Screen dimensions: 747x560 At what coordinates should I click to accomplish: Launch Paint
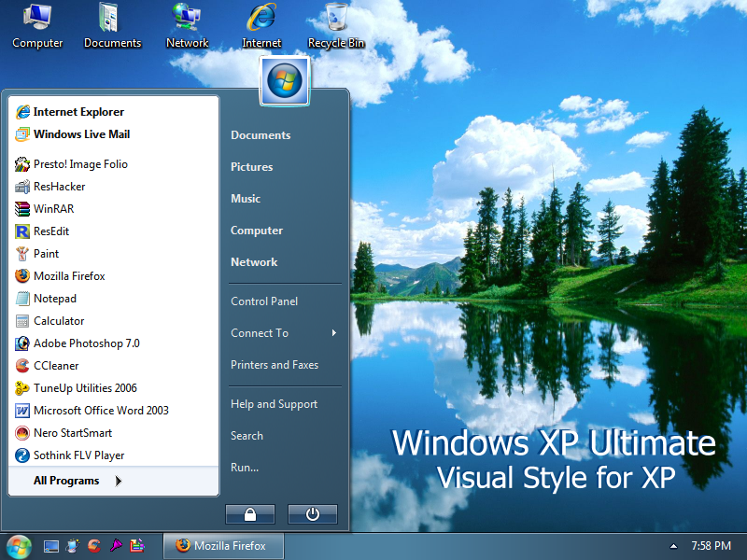point(46,253)
